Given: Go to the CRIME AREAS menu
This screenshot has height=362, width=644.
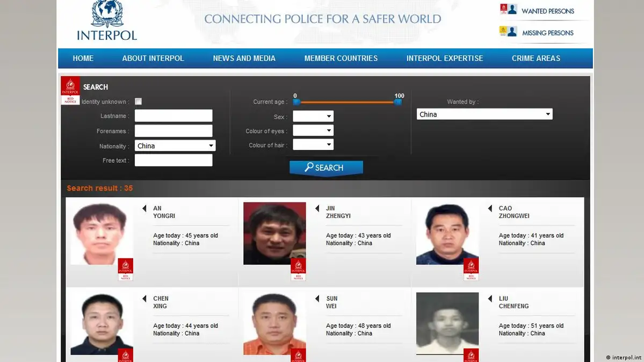Looking at the screenshot, I should (536, 59).
